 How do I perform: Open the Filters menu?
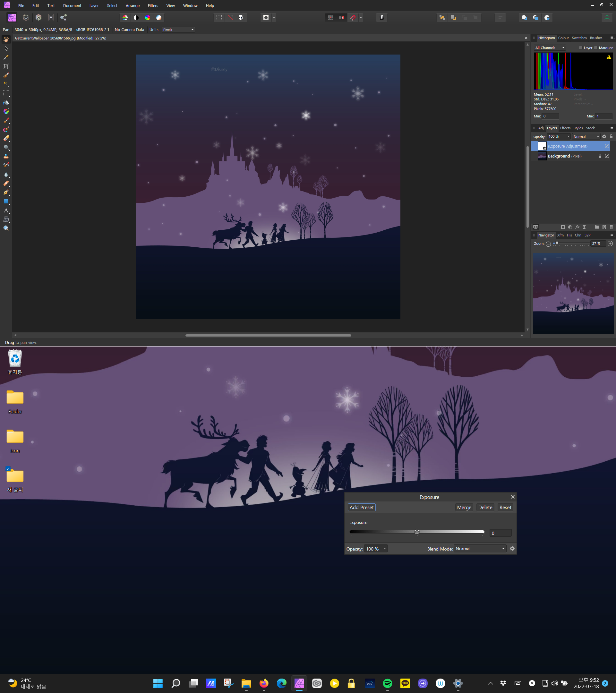pyautogui.click(x=153, y=5)
